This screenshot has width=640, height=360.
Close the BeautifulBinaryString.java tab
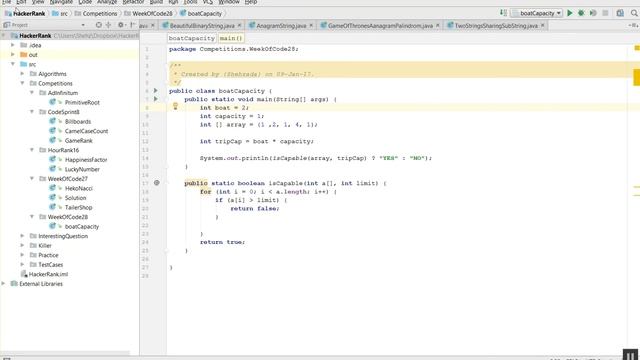pos(239,25)
